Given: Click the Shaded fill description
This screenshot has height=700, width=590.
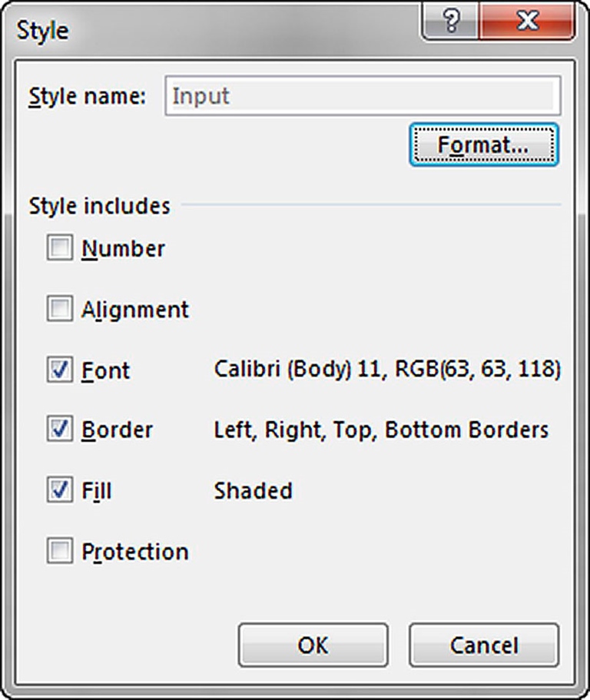Looking at the screenshot, I should (254, 490).
